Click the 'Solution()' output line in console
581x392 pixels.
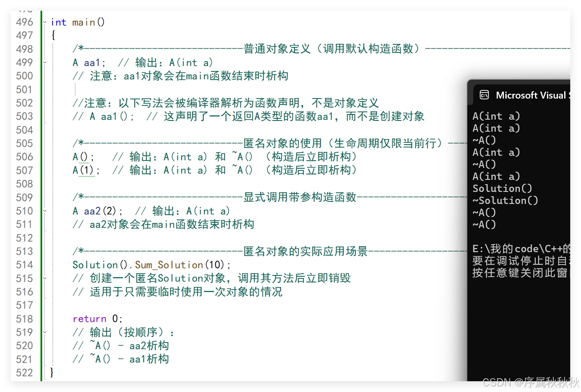click(x=502, y=188)
